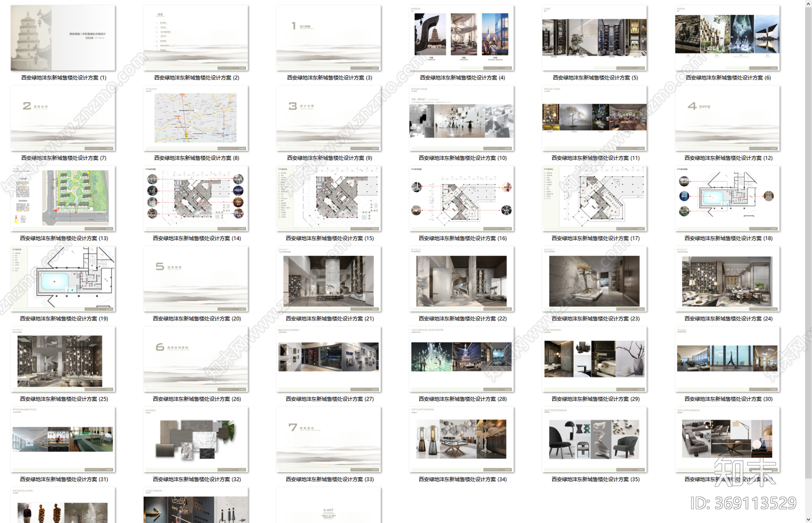The height and width of the screenshot is (523, 812).
Task: Open the soft decoration thumbnail numbered (34)
Action: (x=462, y=439)
